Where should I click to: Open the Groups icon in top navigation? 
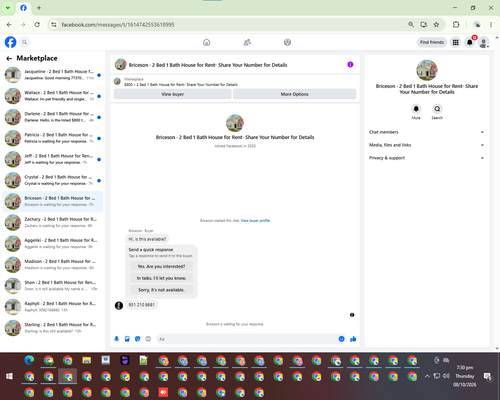[x=287, y=42]
